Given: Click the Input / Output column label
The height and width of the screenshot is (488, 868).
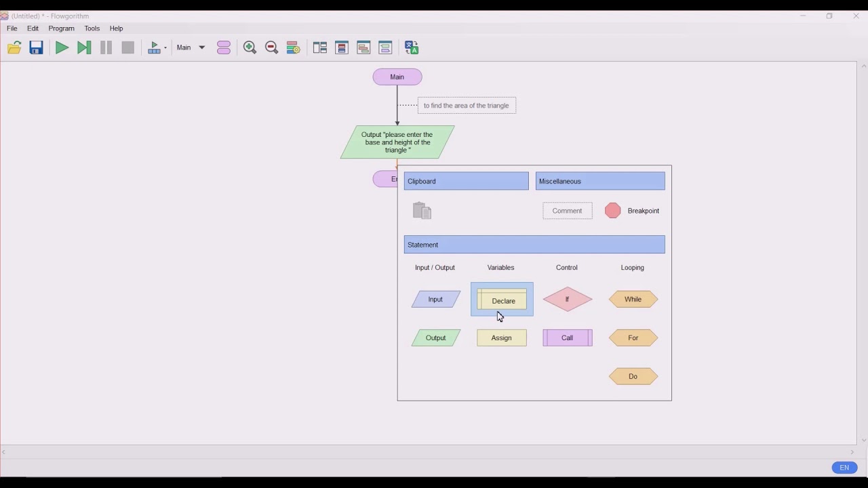Looking at the screenshot, I should pos(435,268).
